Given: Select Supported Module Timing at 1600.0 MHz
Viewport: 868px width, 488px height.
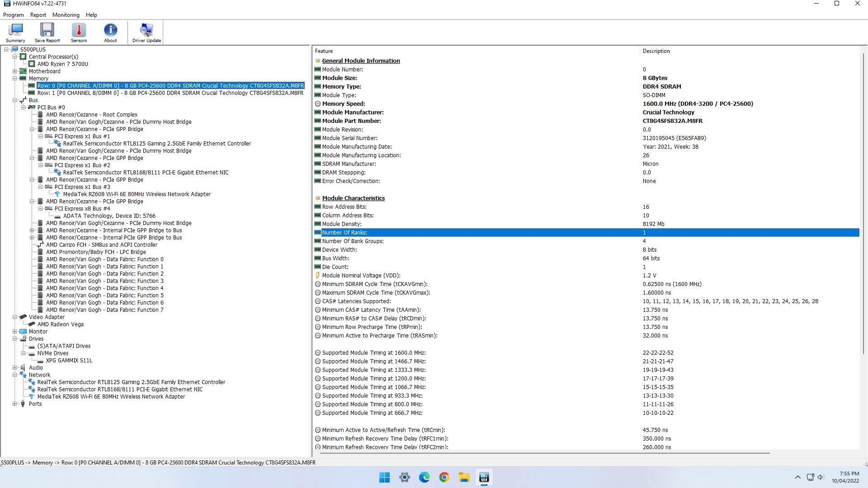Looking at the screenshot, I should 586,353.
